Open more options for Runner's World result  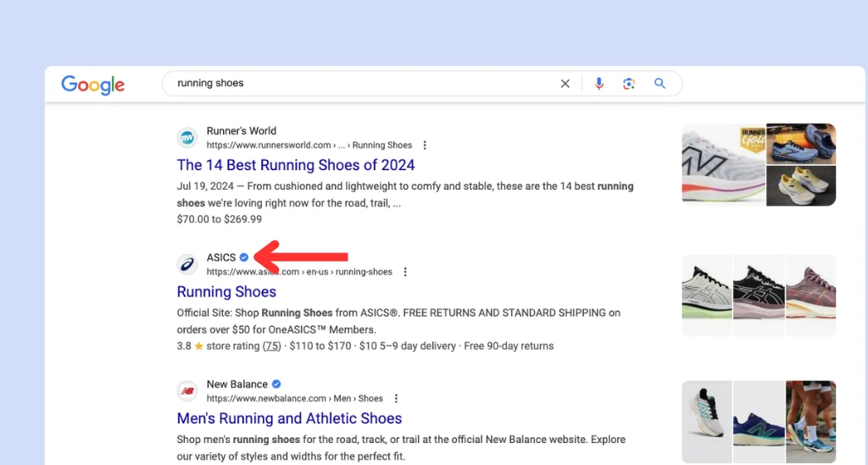coord(425,145)
